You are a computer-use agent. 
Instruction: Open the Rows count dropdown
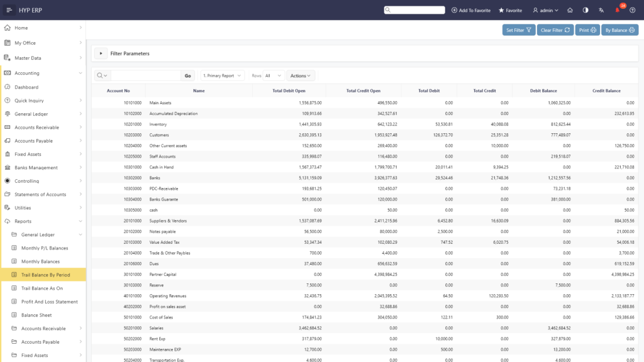pos(273,75)
